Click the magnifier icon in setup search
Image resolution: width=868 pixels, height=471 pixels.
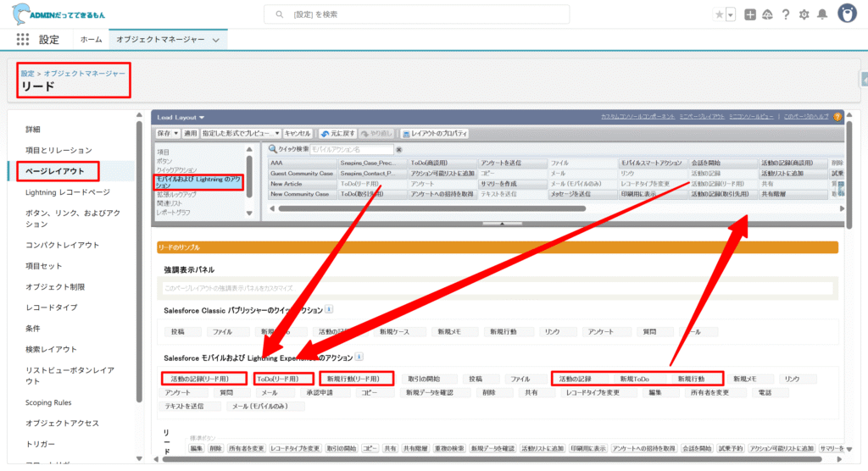coord(280,14)
